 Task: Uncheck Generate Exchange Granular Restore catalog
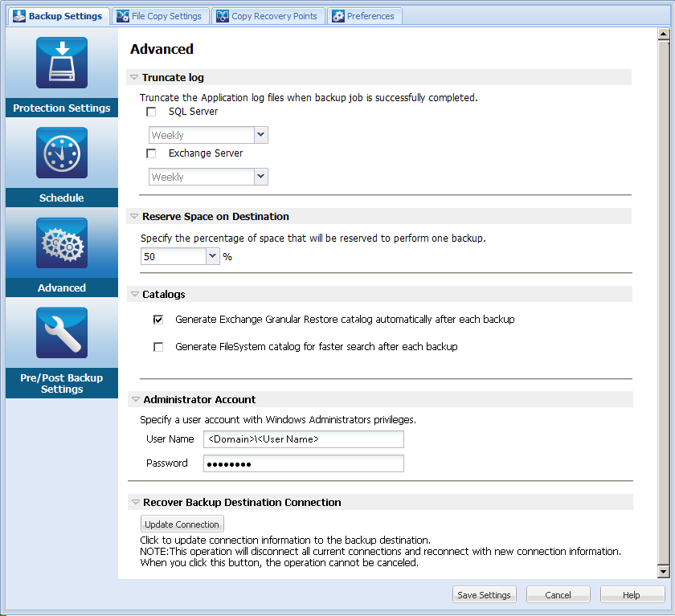pos(158,320)
